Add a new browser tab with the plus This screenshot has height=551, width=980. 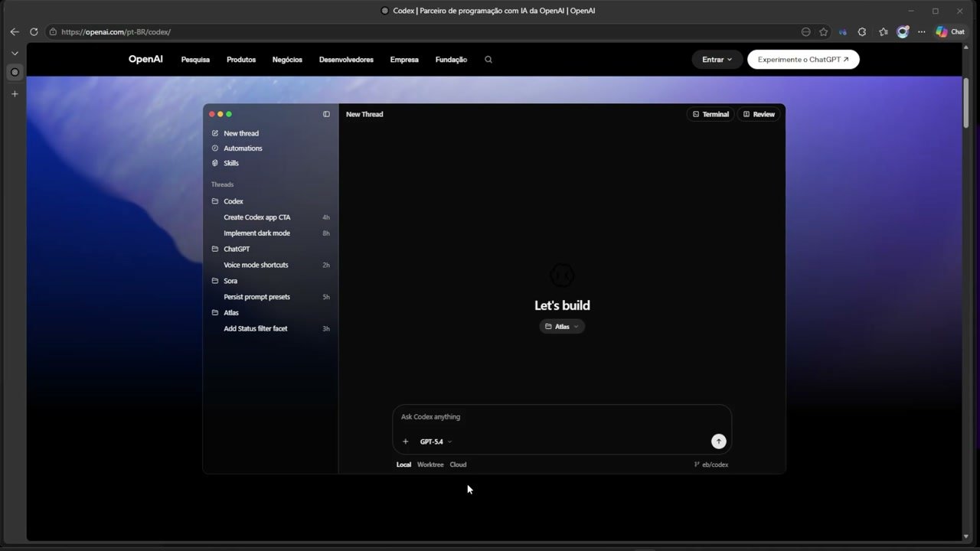tap(15, 94)
